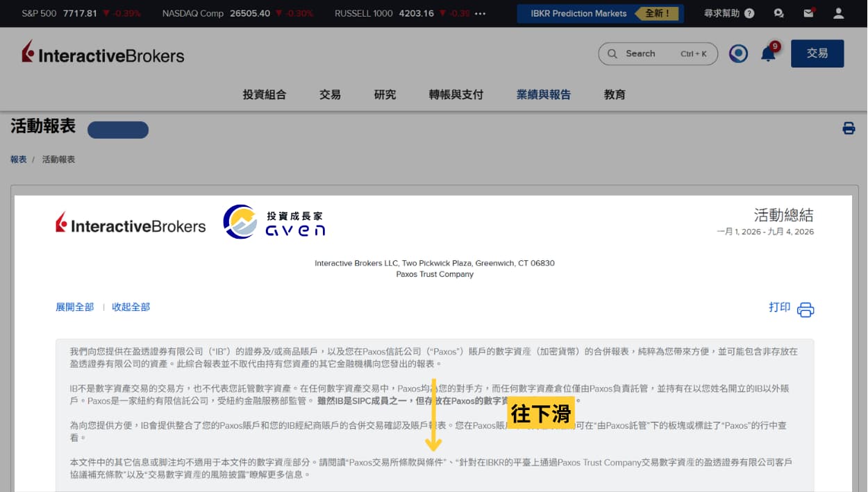Click the 活動報表 page heading
The height and width of the screenshot is (492, 868).
tap(43, 126)
